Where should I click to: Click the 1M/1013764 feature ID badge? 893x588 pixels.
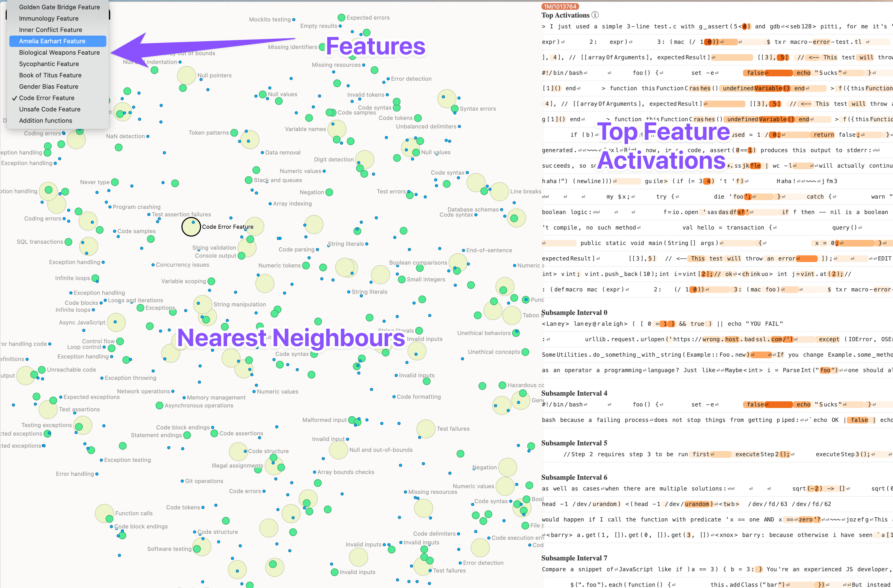(560, 6)
